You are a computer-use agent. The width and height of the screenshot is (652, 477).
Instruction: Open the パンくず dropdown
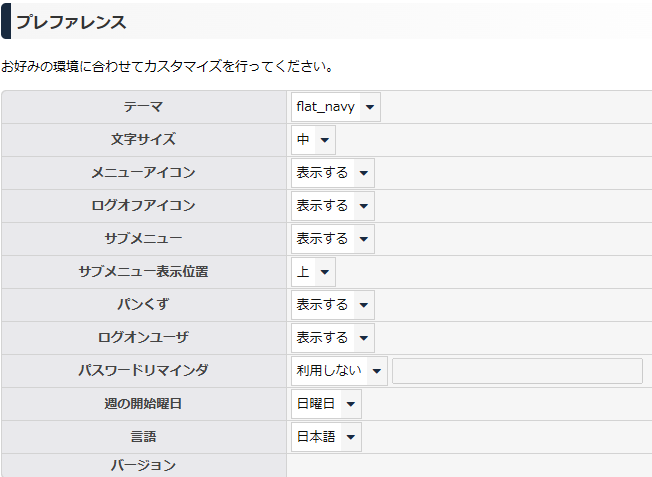[x=332, y=305]
